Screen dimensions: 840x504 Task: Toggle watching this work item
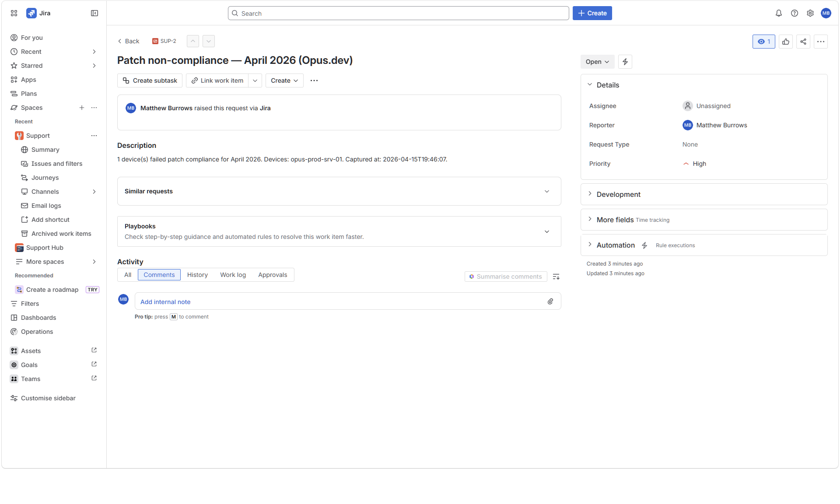pos(764,42)
